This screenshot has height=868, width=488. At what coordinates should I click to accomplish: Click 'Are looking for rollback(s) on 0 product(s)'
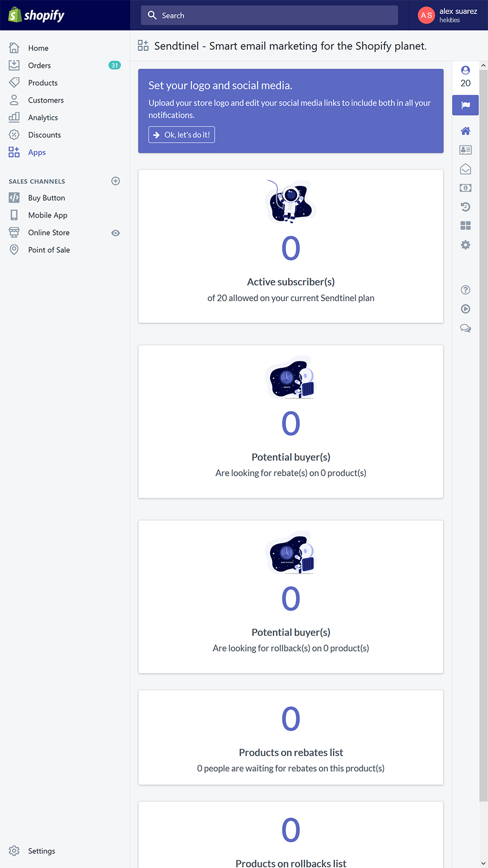(291, 648)
